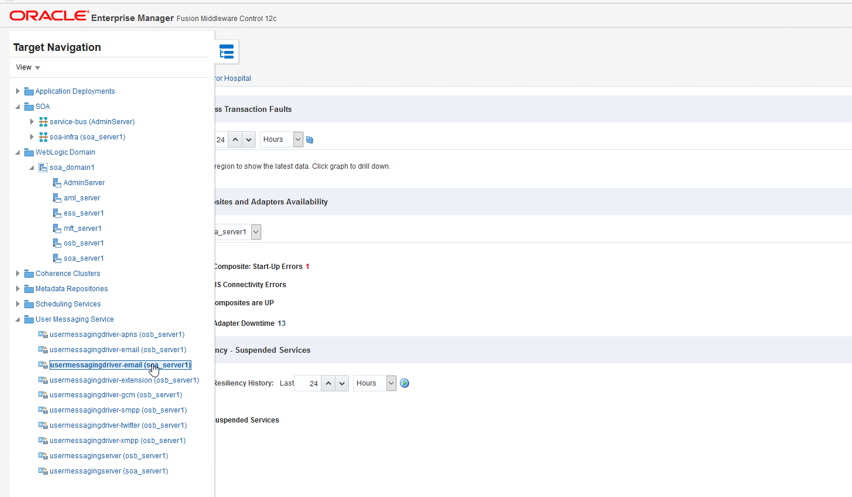Click the ess_server1 server icon

click(x=57, y=213)
